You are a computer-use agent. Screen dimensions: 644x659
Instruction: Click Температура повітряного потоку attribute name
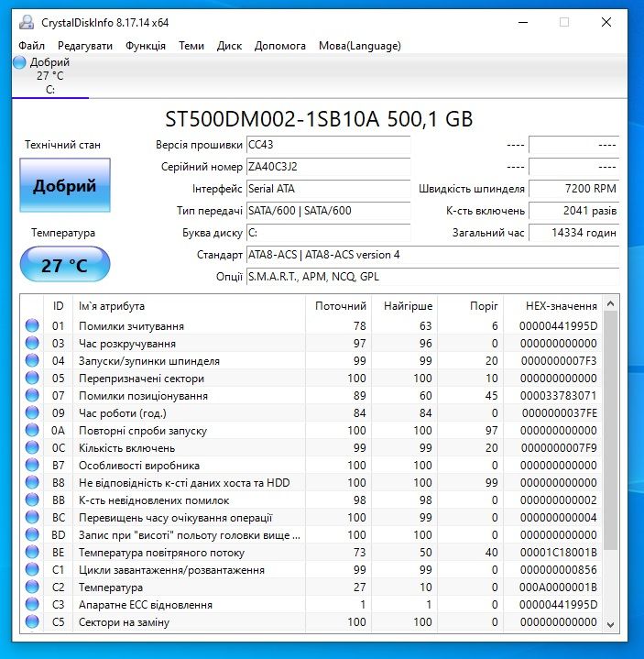(162, 553)
